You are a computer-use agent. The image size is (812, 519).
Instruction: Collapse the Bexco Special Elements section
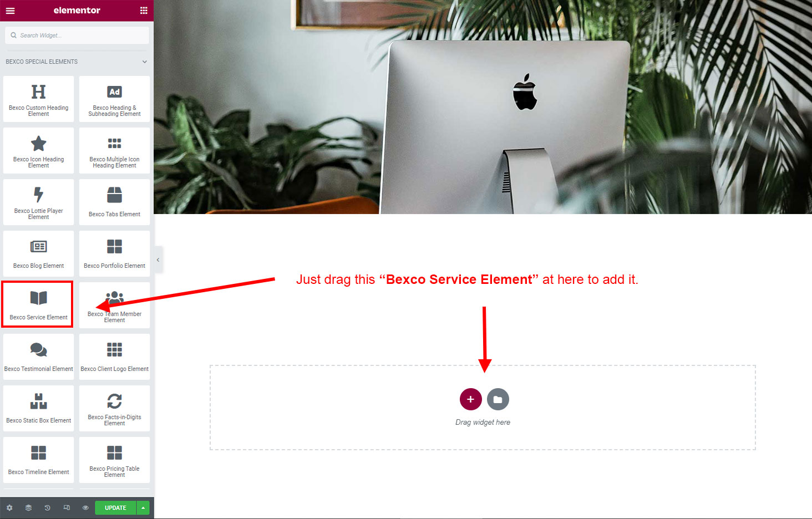pyautogui.click(x=144, y=62)
